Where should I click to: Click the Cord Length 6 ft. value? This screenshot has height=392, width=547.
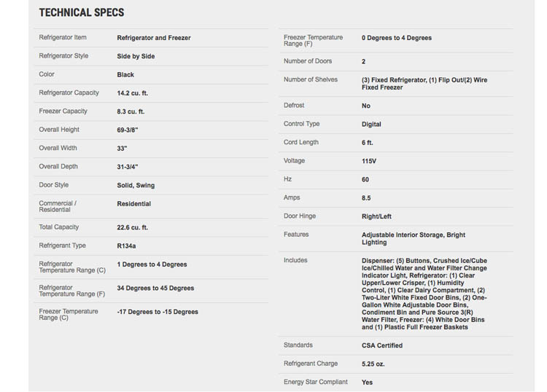[368, 143]
